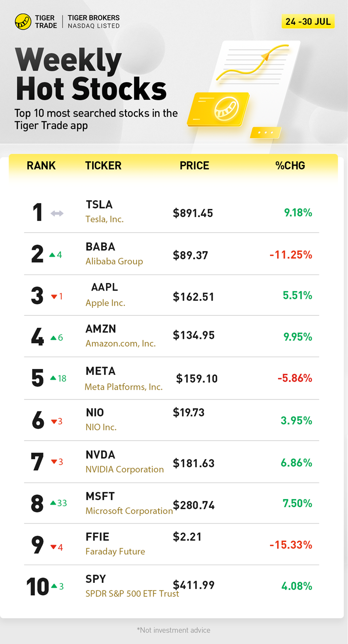Click the red down arrow beside FFIE
Viewport: 348px width, 644px height.
(54, 547)
